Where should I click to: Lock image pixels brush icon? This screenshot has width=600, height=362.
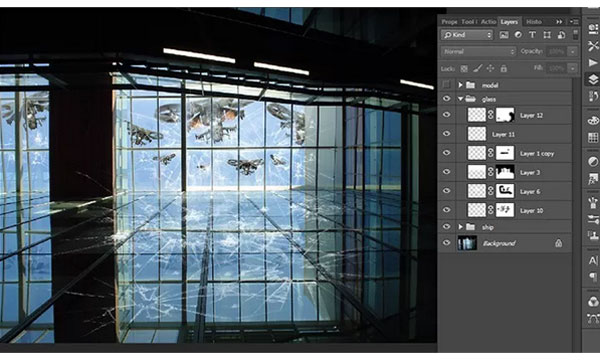(x=477, y=68)
